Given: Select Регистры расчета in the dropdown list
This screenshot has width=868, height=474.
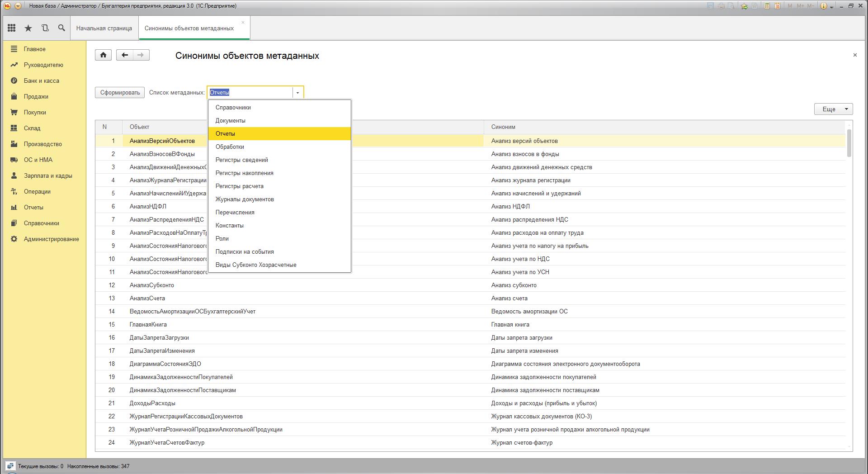Looking at the screenshot, I should click(x=279, y=186).
